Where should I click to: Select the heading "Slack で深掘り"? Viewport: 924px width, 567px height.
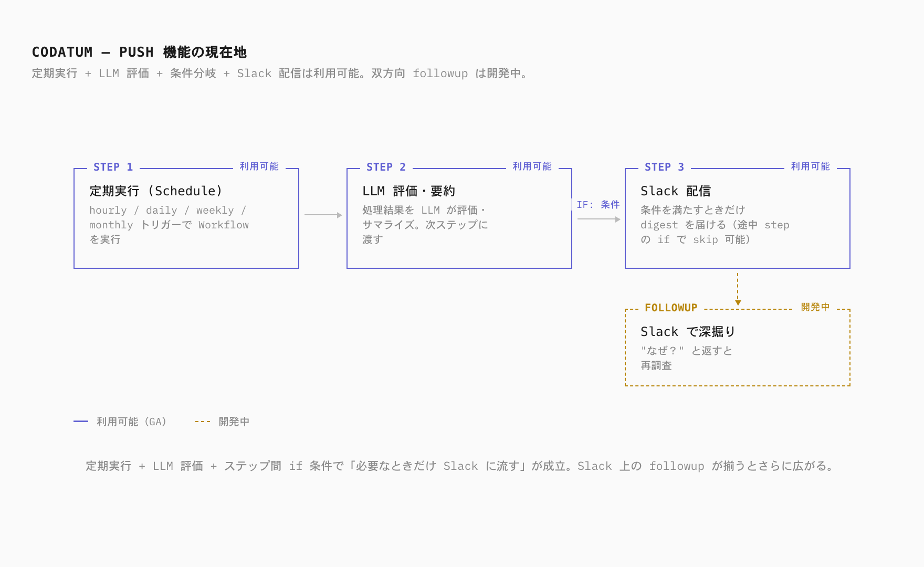pos(688,332)
